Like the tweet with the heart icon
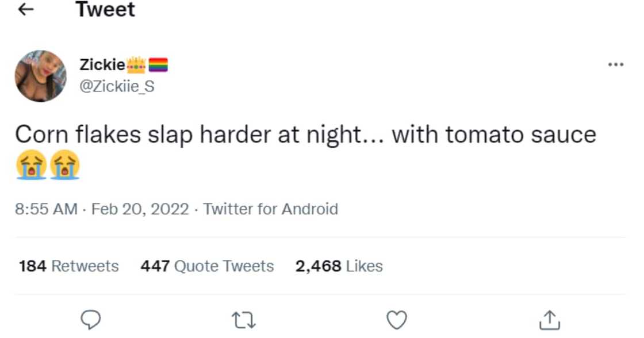The height and width of the screenshot is (338, 644). 397,320
